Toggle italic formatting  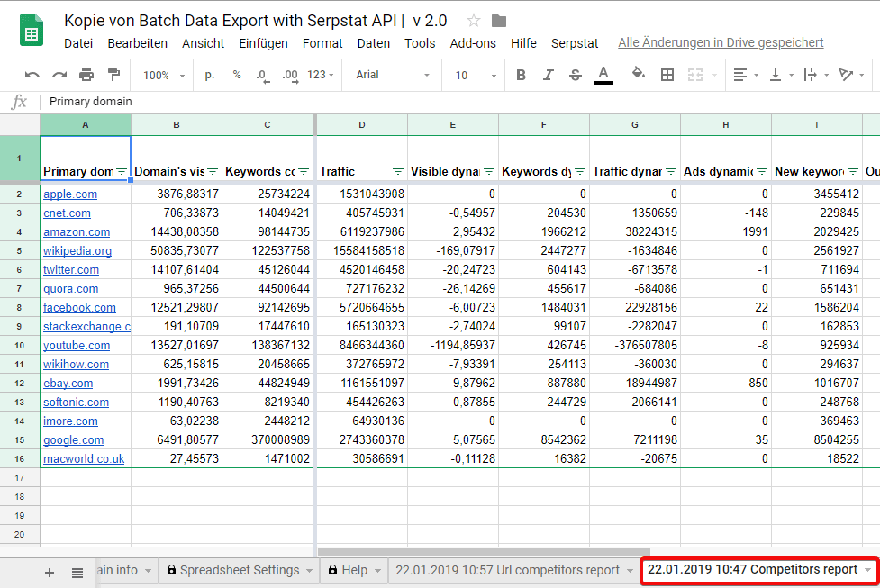tap(549, 75)
